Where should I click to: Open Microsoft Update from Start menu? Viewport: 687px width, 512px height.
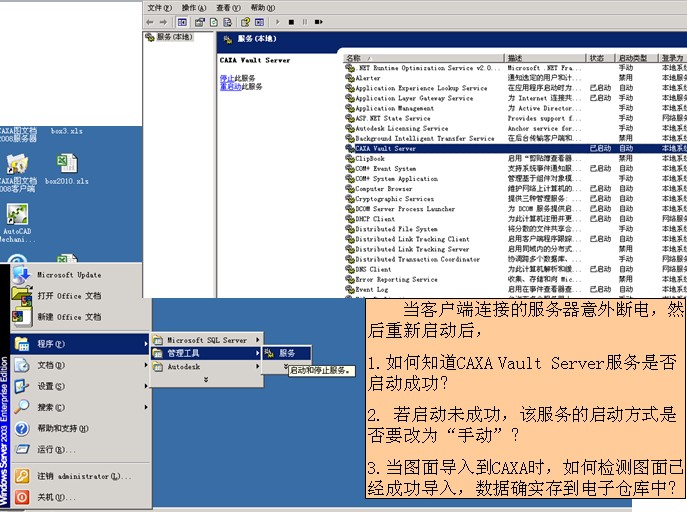pos(80,275)
